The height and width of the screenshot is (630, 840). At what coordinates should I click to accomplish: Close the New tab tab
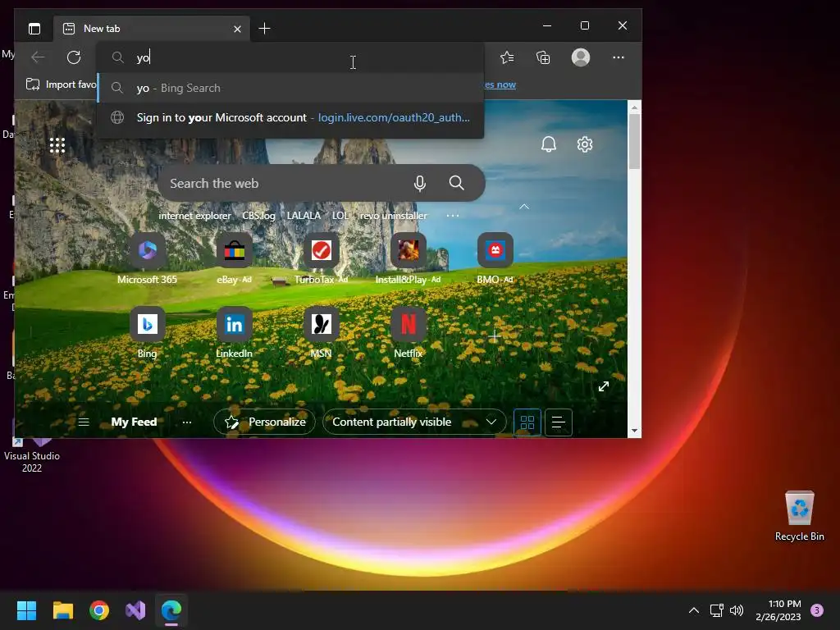tap(237, 29)
